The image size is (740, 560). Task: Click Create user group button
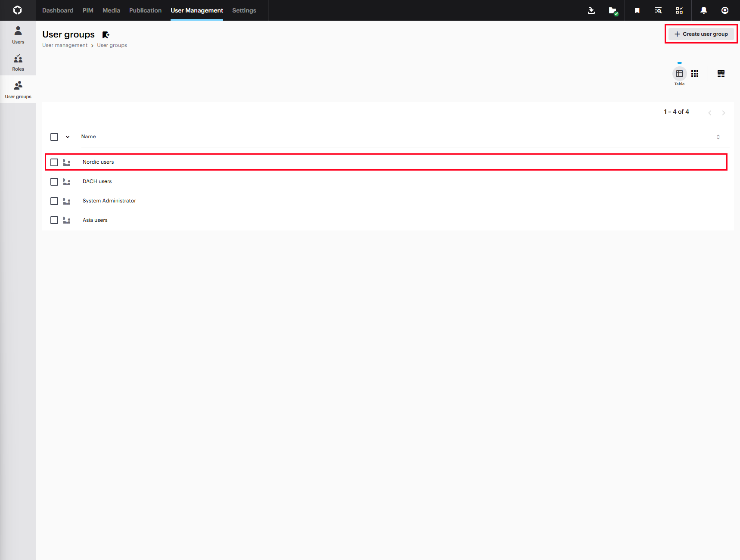click(x=701, y=34)
